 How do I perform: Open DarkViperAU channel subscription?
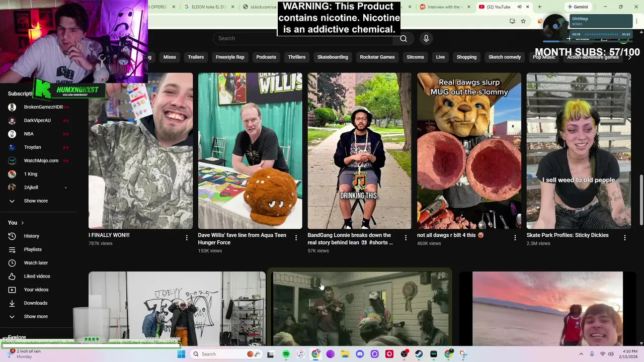pyautogui.click(x=38, y=121)
